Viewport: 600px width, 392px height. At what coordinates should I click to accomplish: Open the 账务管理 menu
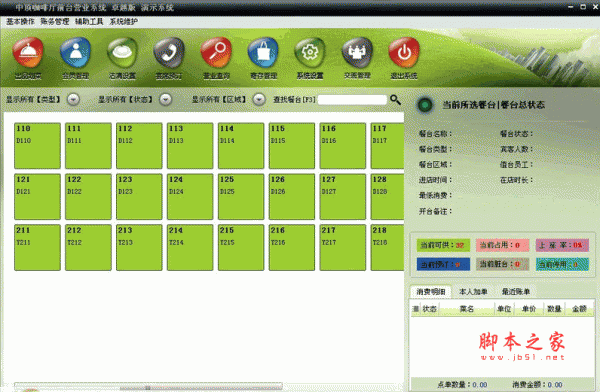point(55,21)
